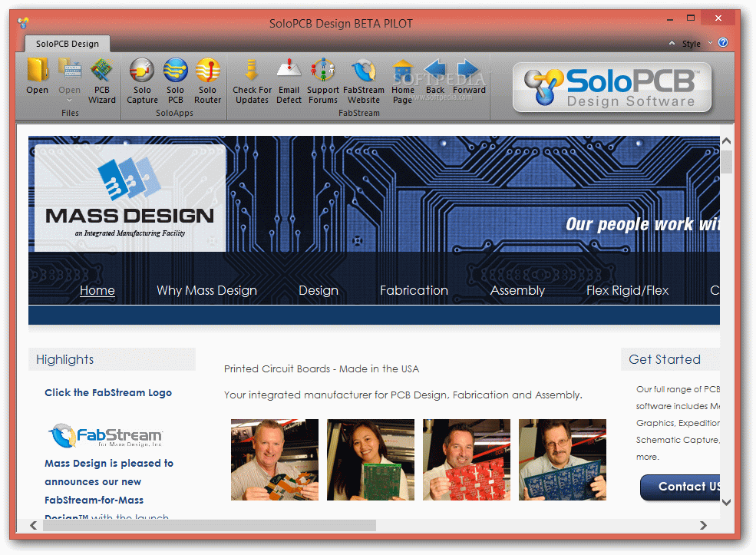The width and height of the screenshot is (756, 555).
Task: Click the greyed Open recent files icon
Action: [69, 71]
